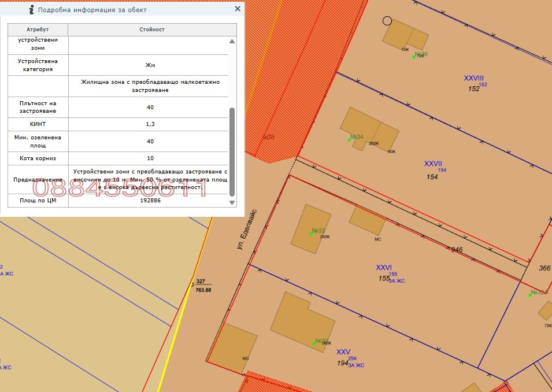Click the Стойност column header
Image resolution: width=552 pixels, height=392 pixels.
(152, 29)
